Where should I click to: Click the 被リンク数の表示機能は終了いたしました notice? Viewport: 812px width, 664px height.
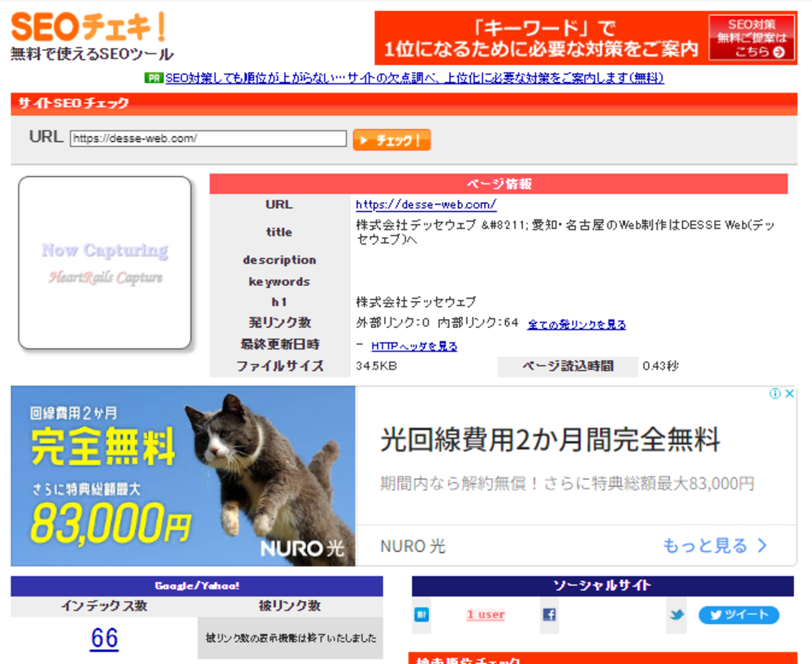(x=291, y=638)
